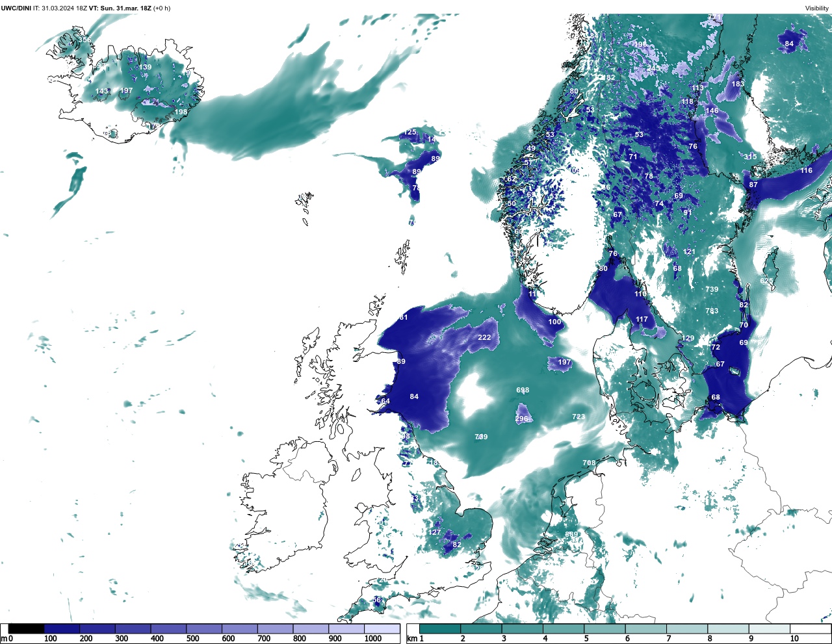Click the visibility value '183'
Viewport: 832px width, 644px height.
point(738,84)
